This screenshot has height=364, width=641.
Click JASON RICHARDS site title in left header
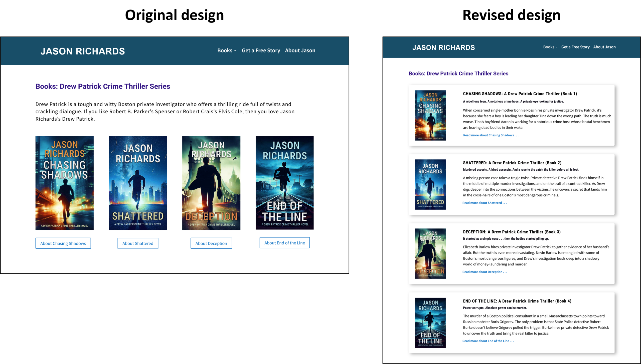point(83,51)
